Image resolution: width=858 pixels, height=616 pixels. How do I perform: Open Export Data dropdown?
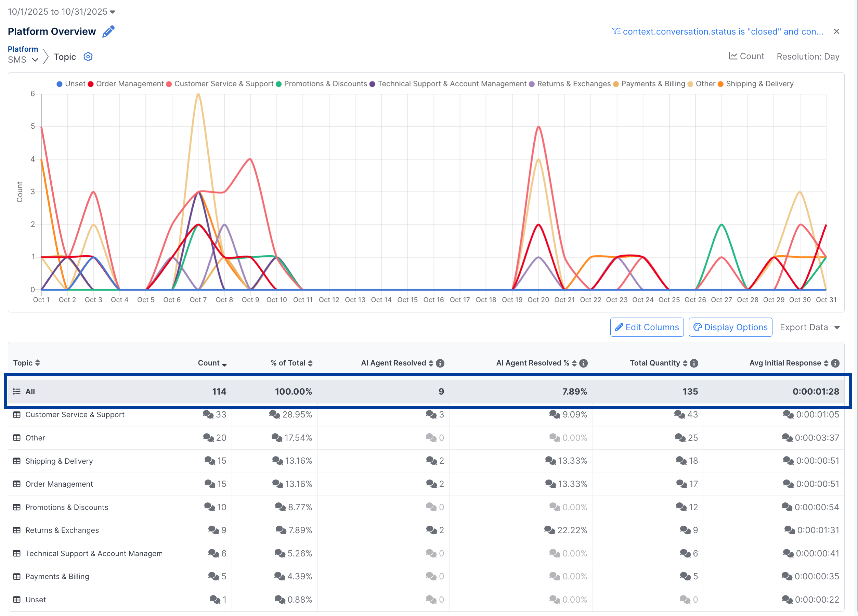(x=809, y=327)
